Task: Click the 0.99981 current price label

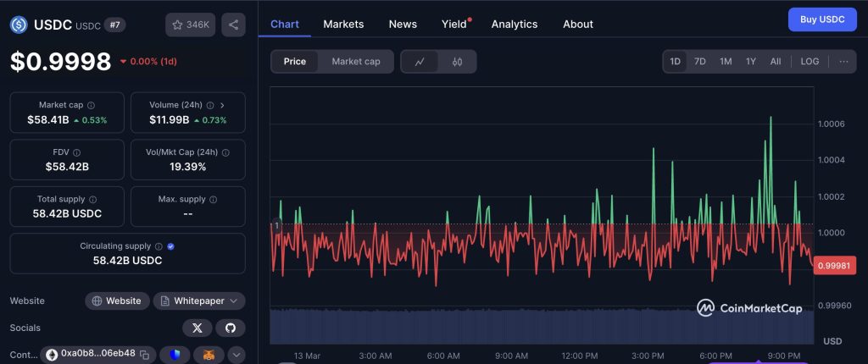Action: [x=833, y=266]
